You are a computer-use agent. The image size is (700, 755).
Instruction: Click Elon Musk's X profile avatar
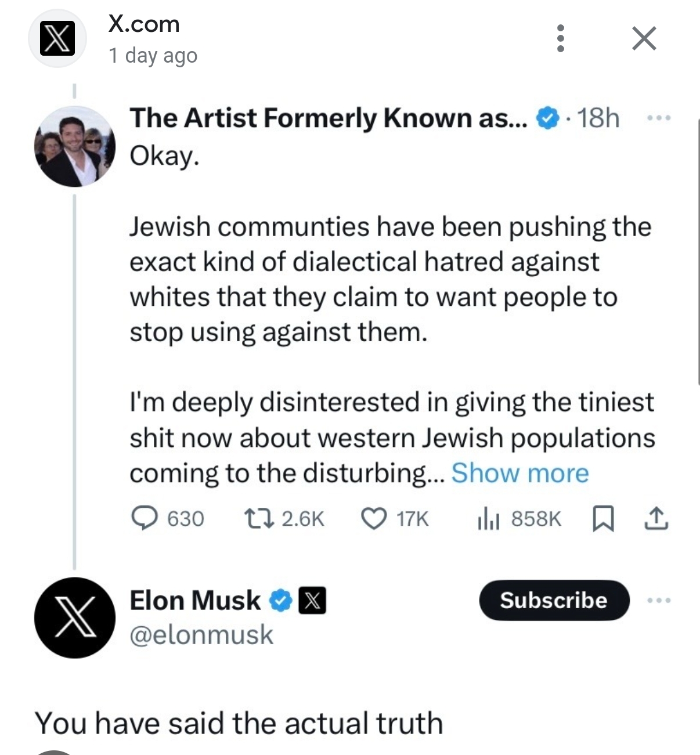pyautogui.click(x=75, y=617)
